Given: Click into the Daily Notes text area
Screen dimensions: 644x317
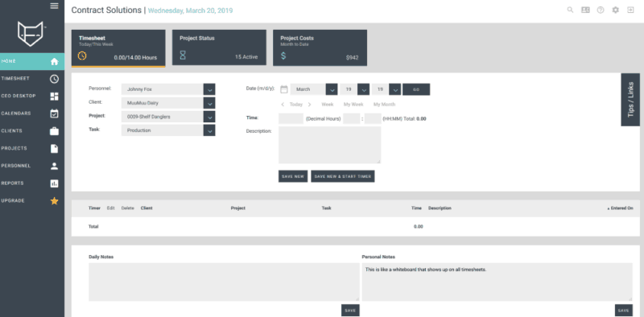Looking at the screenshot, I should tap(224, 282).
